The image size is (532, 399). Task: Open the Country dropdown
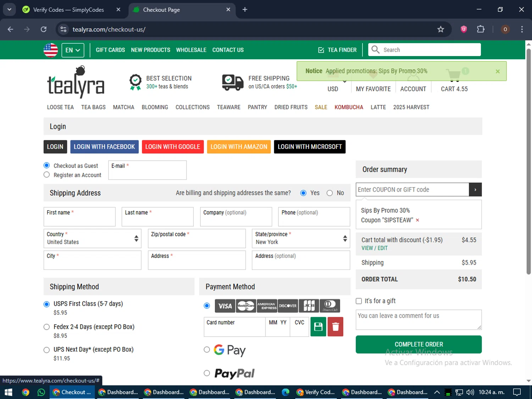click(92, 238)
